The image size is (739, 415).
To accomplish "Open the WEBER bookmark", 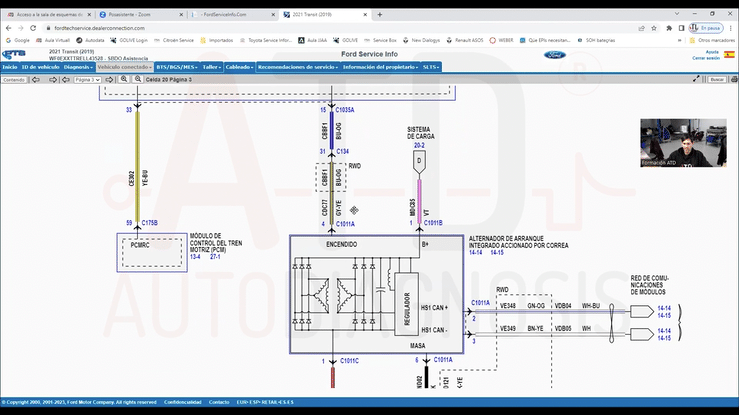I will (501, 41).
